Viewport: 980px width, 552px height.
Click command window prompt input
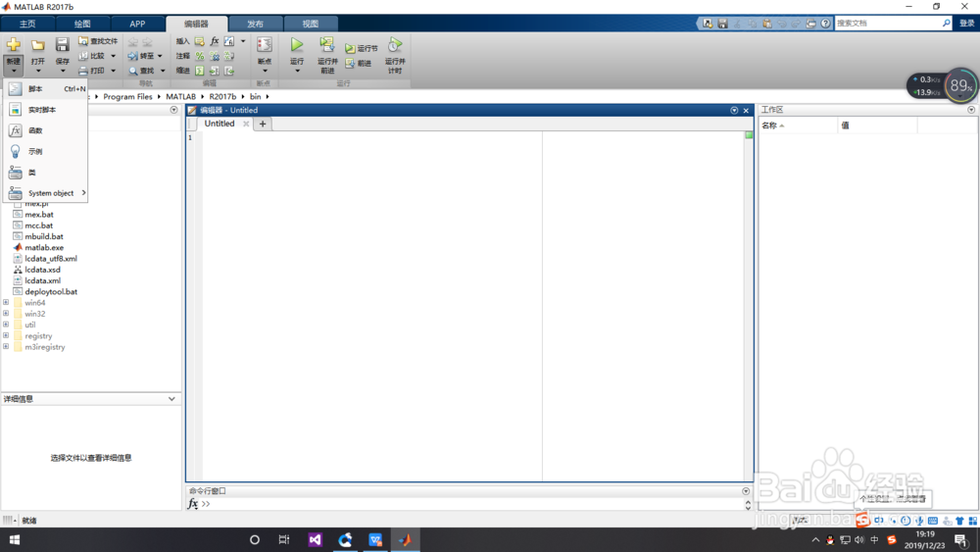point(475,504)
